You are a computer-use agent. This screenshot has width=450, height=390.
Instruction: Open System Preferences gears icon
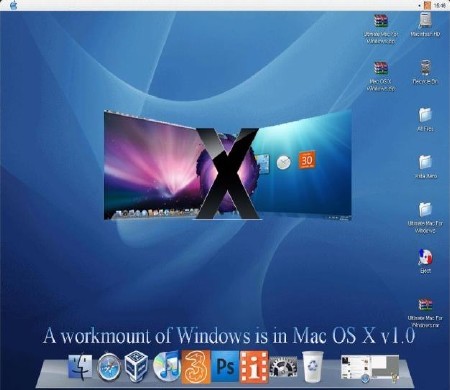coord(283,368)
